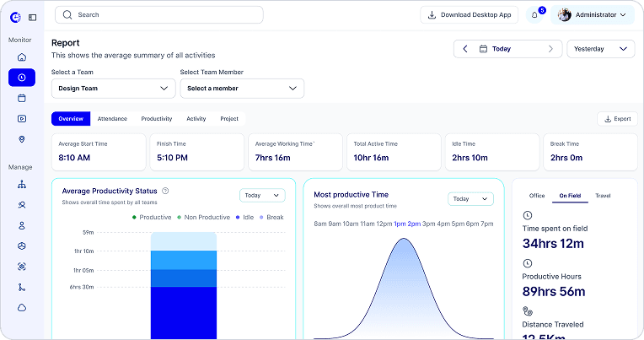Open the Select a member dropdown

(242, 89)
